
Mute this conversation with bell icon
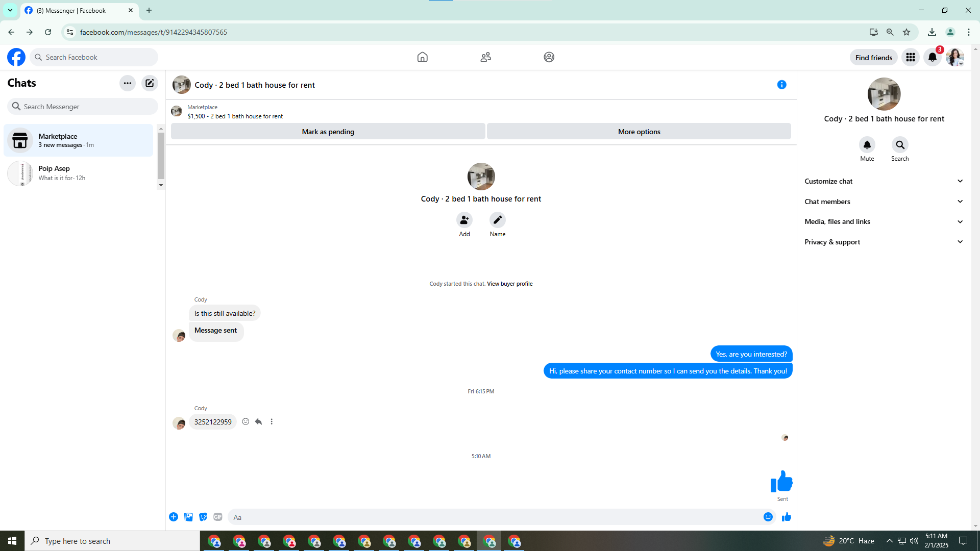(867, 145)
